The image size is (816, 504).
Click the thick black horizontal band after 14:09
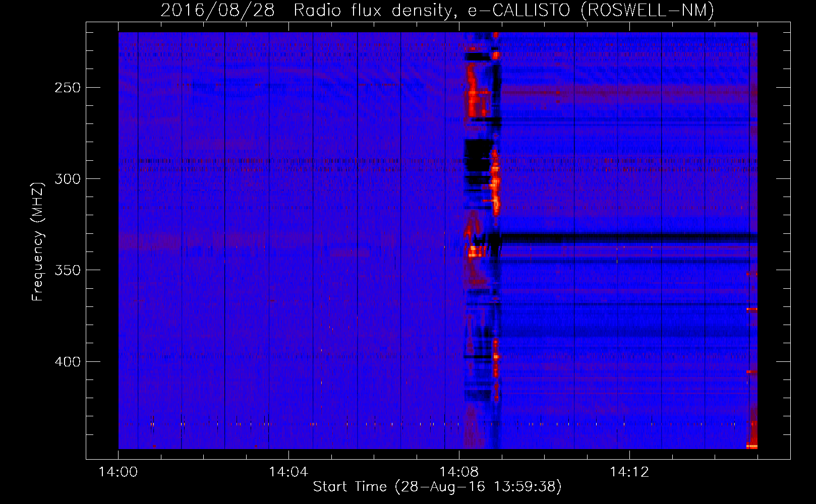[x=629, y=238]
